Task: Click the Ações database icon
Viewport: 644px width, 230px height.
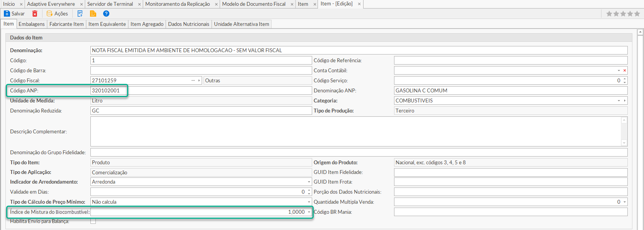Action: pyautogui.click(x=49, y=14)
